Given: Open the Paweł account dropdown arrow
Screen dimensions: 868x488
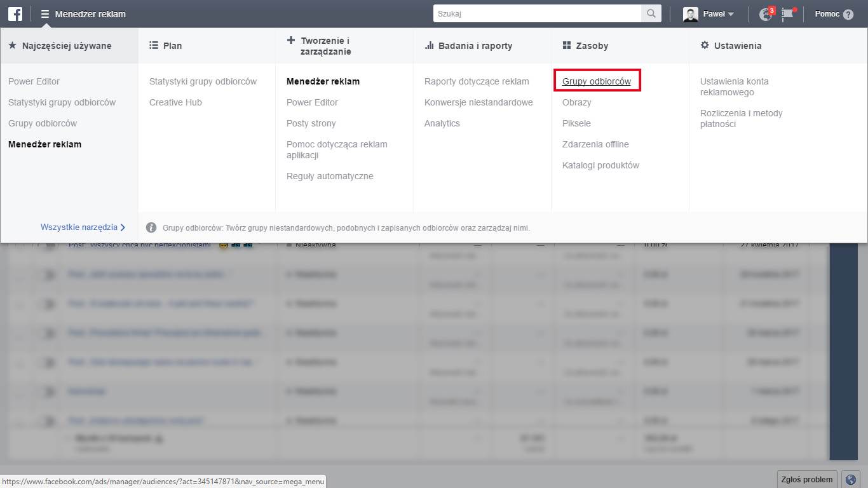Looking at the screenshot, I should coord(731,14).
